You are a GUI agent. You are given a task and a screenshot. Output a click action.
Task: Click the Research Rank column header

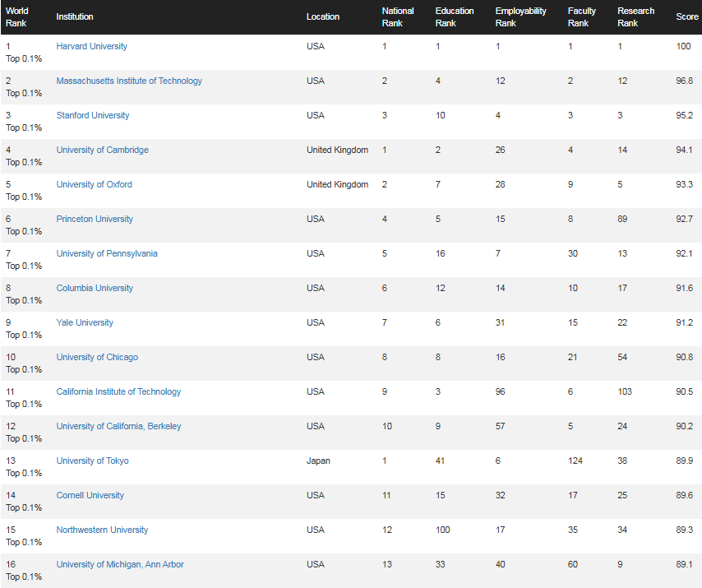pyautogui.click(x=635, y=17)
